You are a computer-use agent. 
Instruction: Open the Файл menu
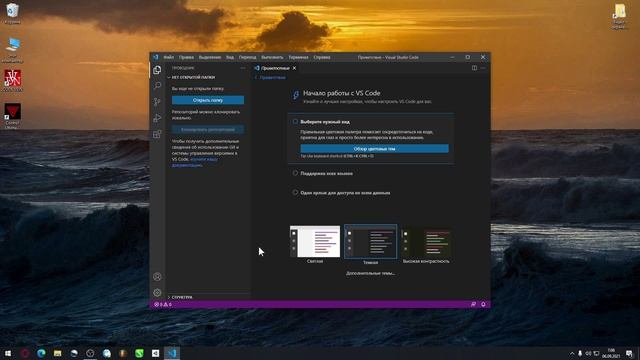point(169,57)
